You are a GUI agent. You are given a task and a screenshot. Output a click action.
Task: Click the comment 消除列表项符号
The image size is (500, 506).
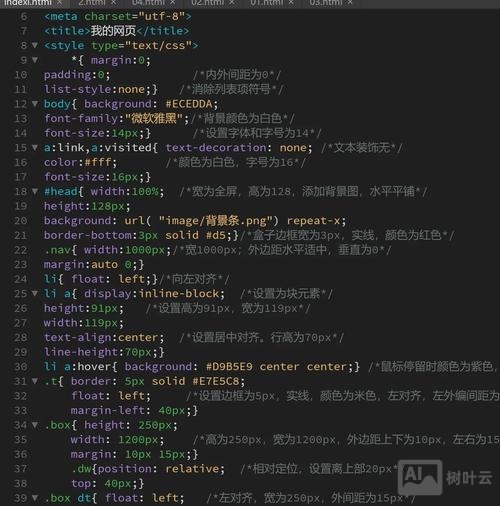pos(231,89)
